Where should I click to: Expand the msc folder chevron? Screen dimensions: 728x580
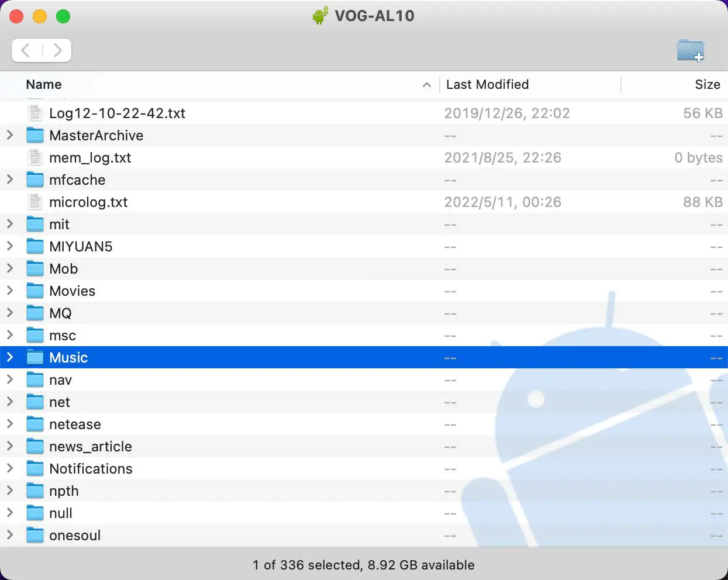[10, 335]
